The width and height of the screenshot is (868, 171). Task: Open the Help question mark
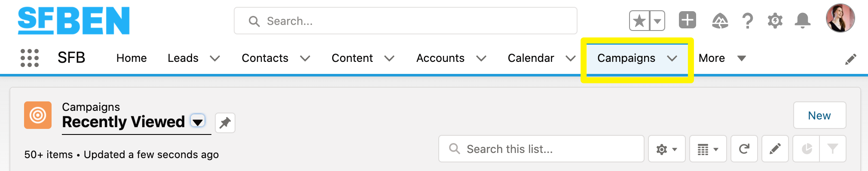pos(748,21)
